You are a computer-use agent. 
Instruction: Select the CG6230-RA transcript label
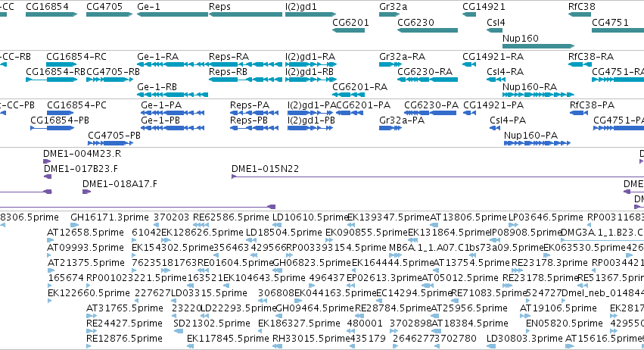click(425, 72)
